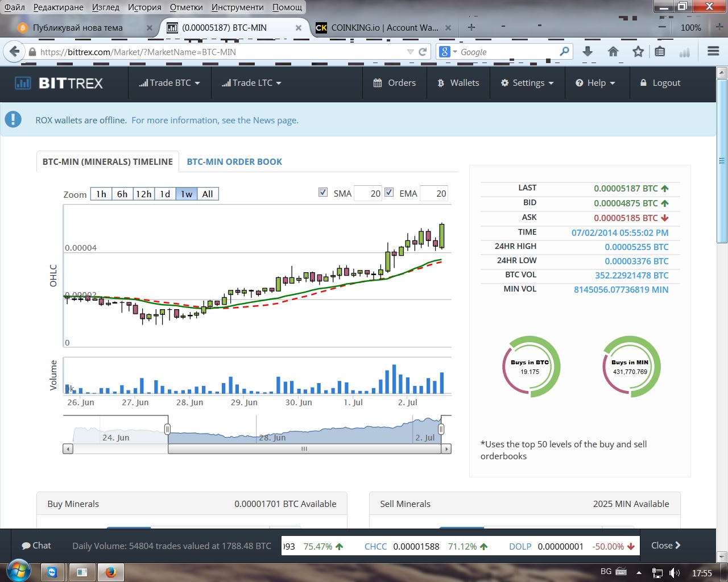Click the volume speaker tray icon
Viewport: 728px width, 582px height.
point(675,573)
